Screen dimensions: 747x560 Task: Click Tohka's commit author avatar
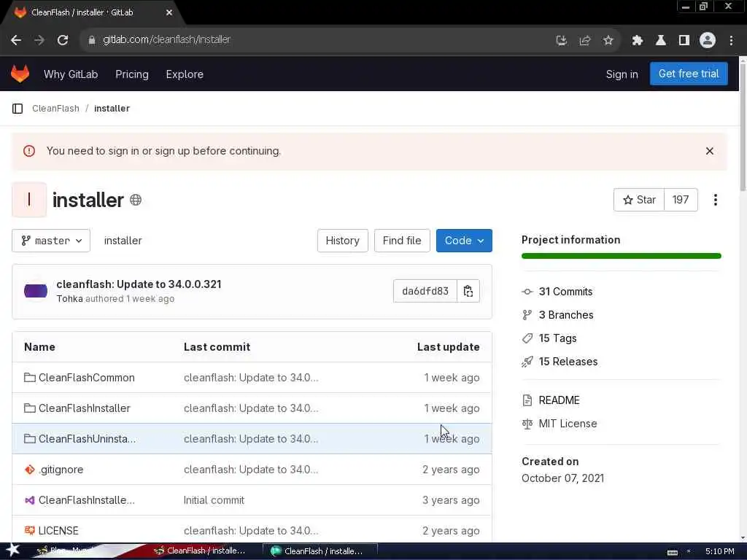click(x=36, y=291)
